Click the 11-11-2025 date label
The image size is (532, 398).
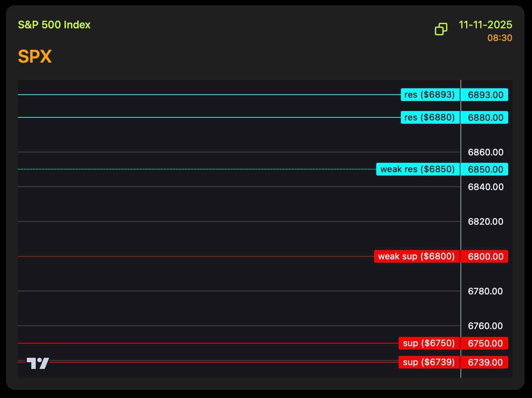485,25
